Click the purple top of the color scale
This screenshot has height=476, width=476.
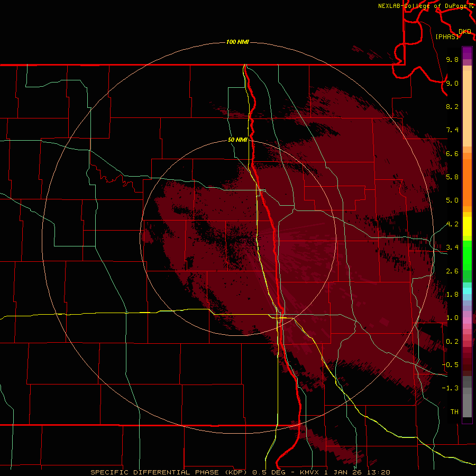point(467,53)
